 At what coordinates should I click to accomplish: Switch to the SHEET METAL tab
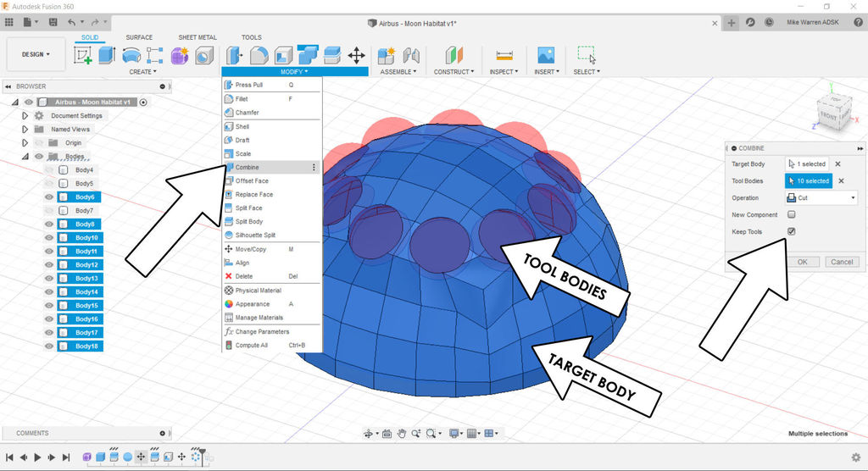[197, 37]
